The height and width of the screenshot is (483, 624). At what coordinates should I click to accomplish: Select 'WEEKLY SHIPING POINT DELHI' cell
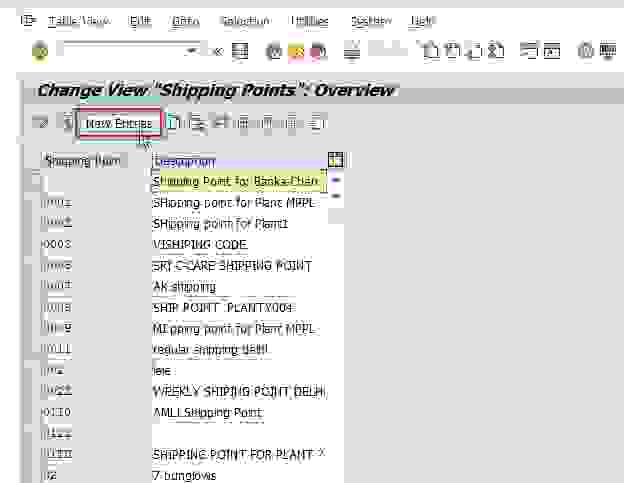[240, 392]
